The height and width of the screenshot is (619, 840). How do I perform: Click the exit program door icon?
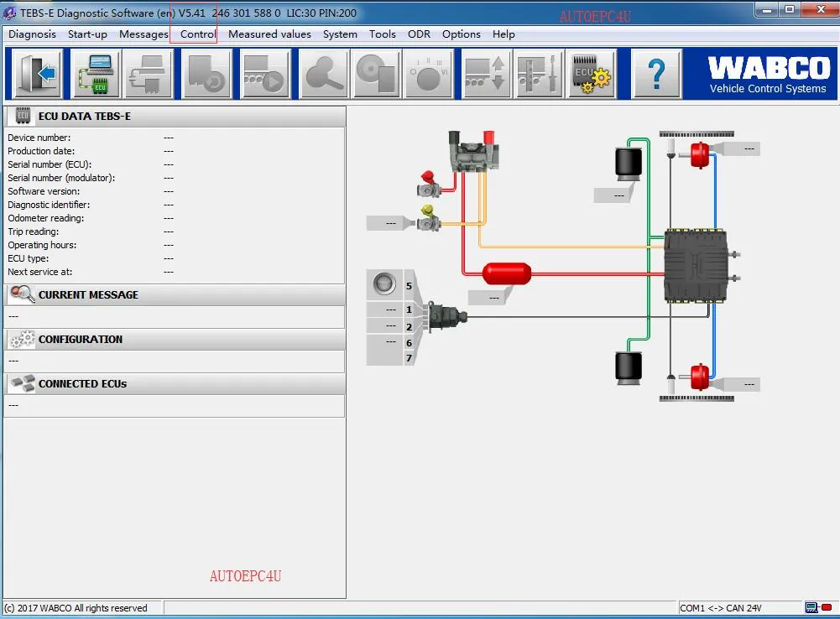point(37,73)
